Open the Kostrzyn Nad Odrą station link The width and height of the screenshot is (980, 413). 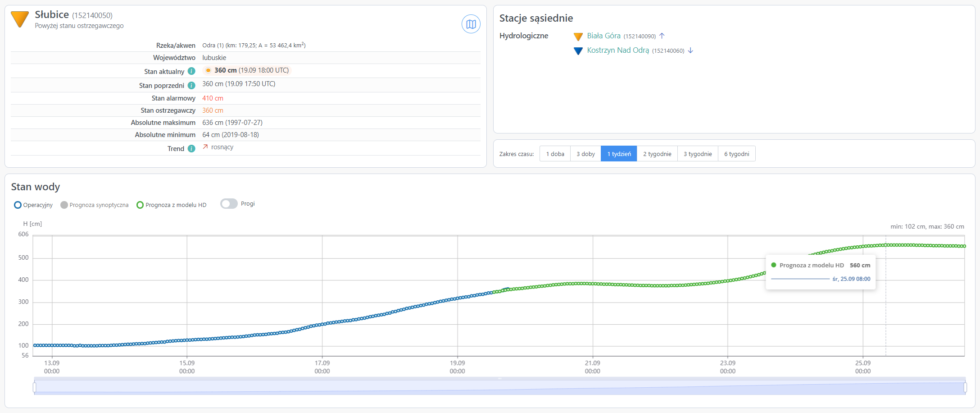[x=618, y=50]
